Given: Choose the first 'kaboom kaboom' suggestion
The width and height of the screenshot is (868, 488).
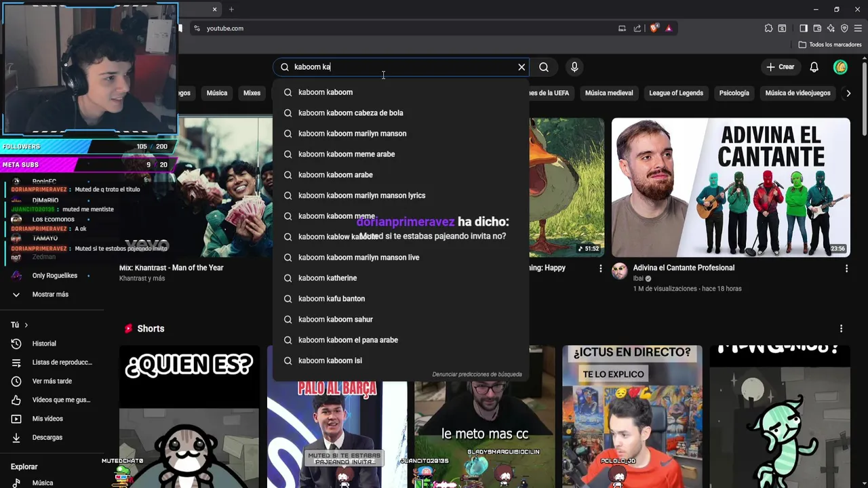Looking at the screenshot, I should tap(401, 92).
